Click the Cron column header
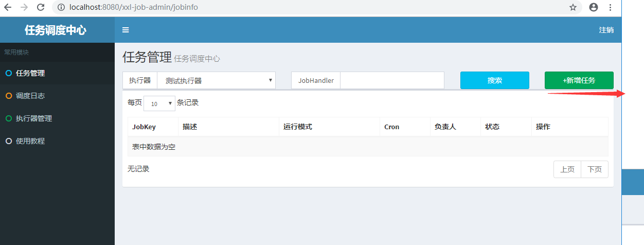Viewport: 644px width, 245px height. pos(405,127)
